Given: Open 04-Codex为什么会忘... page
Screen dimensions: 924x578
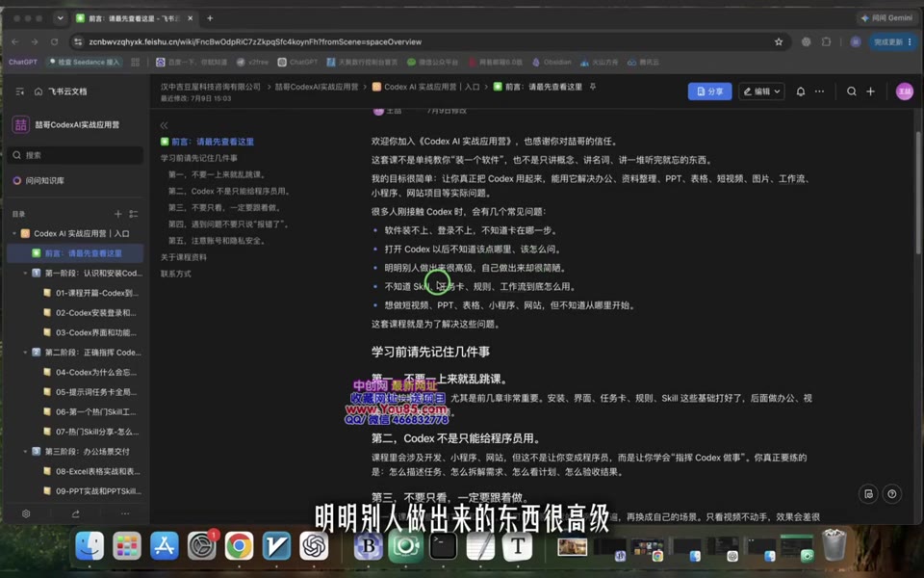Looking at the screenshot, I should tap(90, 372).
